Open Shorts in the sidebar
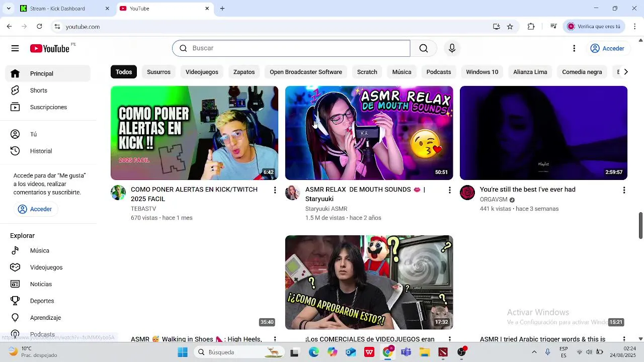Image resolution: width=644 pixels, height=362 pixels. point(48,90)
